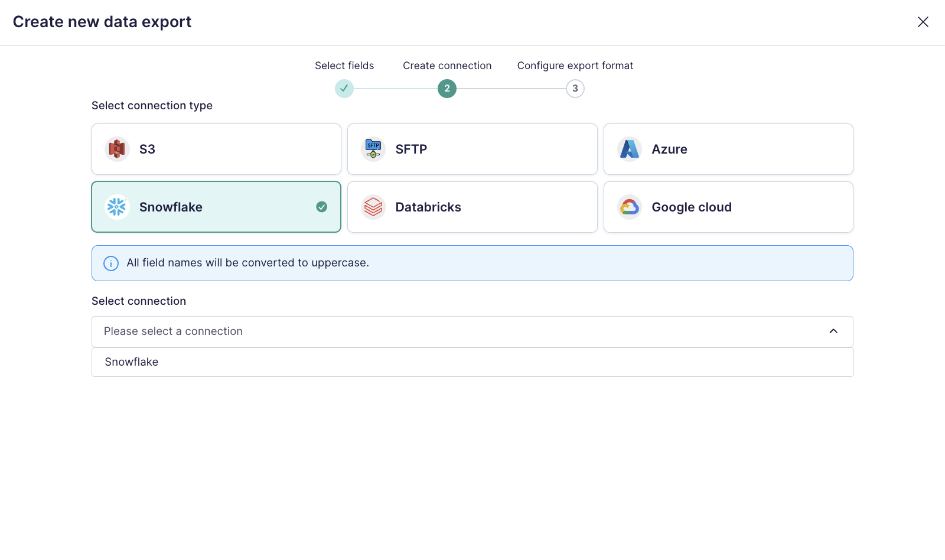Click the S3 bucket icon
The width and height of the screenshot is (945, 560).
117,149
